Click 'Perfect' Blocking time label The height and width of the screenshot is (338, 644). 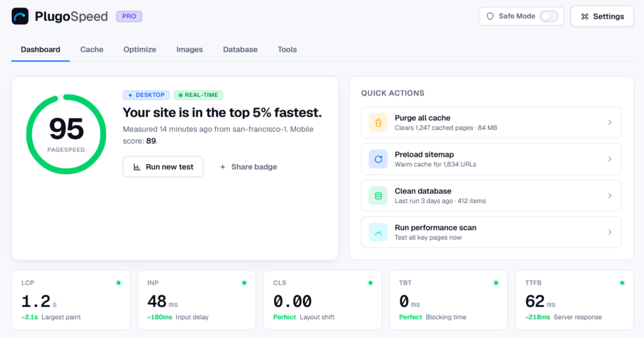(x=410, y=317)
